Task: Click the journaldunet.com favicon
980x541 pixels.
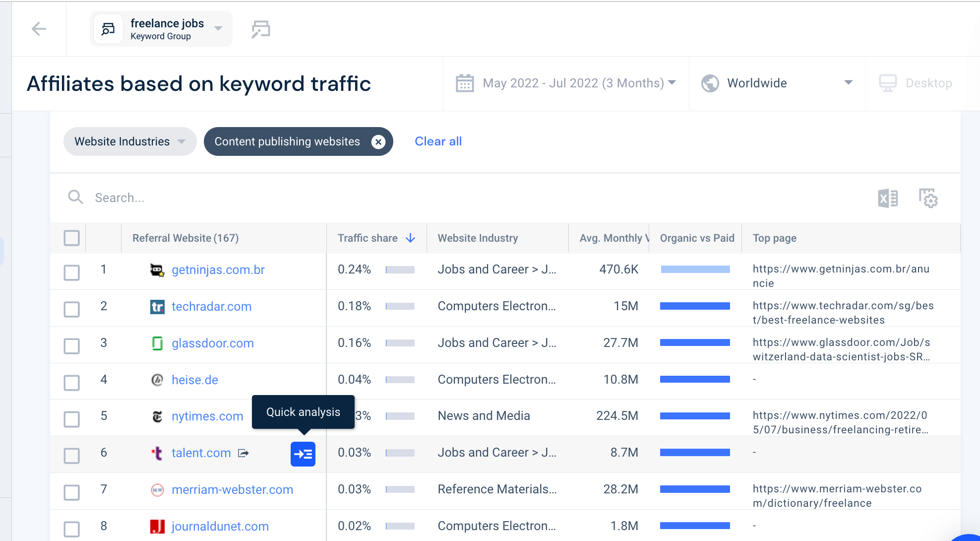Action: click(x=157, y=526)
